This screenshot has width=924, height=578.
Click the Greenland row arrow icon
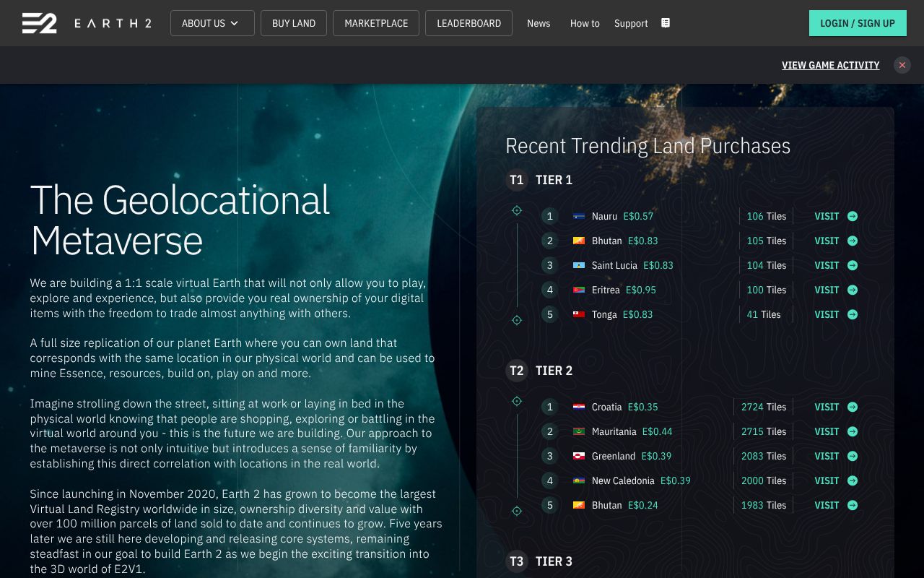[x=853, y=456]
